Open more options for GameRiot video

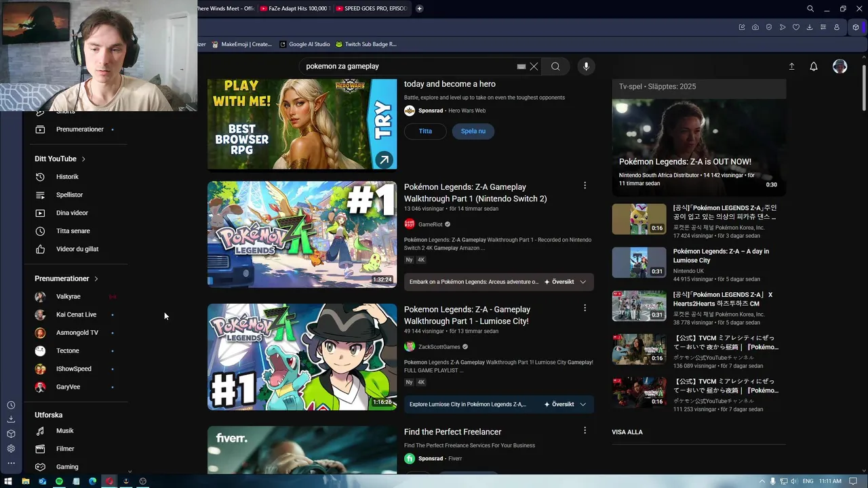pyautogui.click(x=585, y=185)
